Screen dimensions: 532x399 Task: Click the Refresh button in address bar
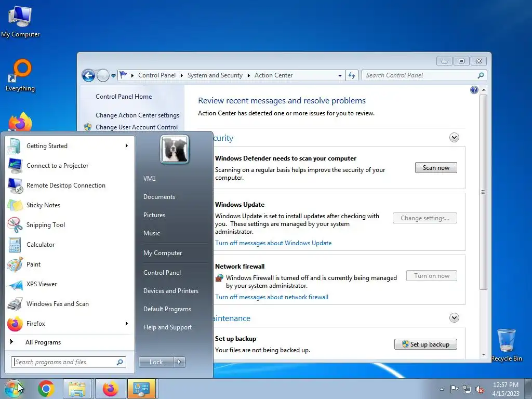tap(352, 75)
